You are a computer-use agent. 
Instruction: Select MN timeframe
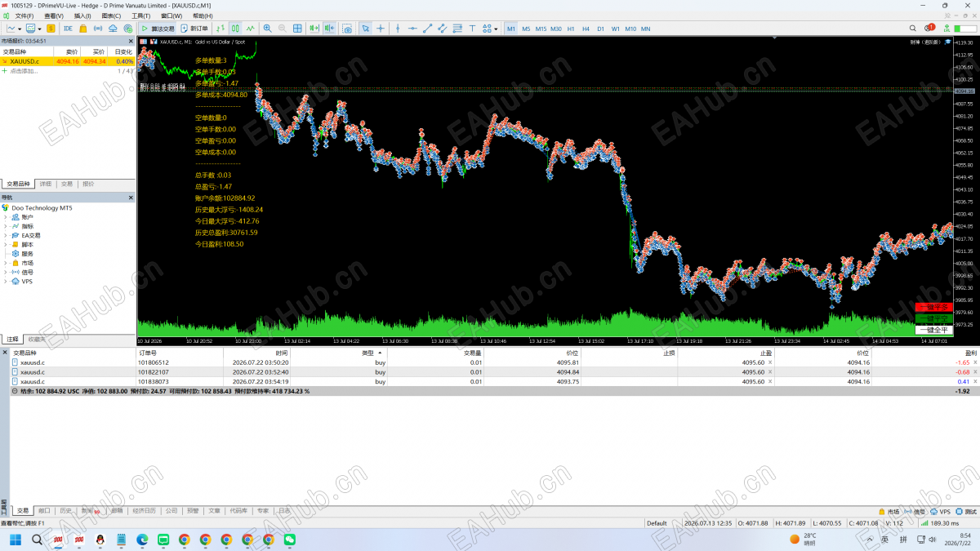click(x=645, y=29)
